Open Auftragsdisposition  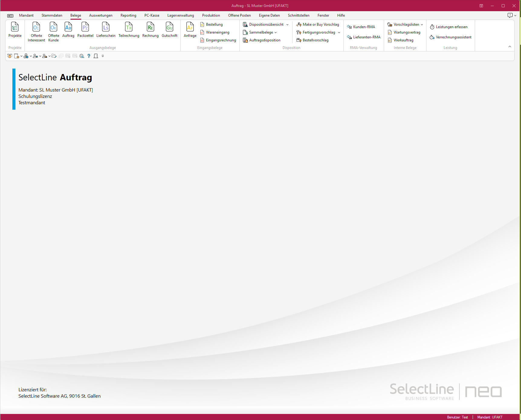coord(262,40)
